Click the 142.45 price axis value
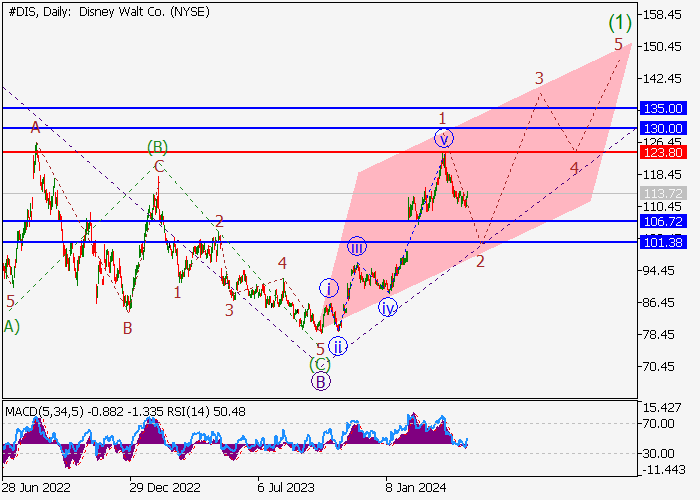The image size is (700, 500). point(662,79)
